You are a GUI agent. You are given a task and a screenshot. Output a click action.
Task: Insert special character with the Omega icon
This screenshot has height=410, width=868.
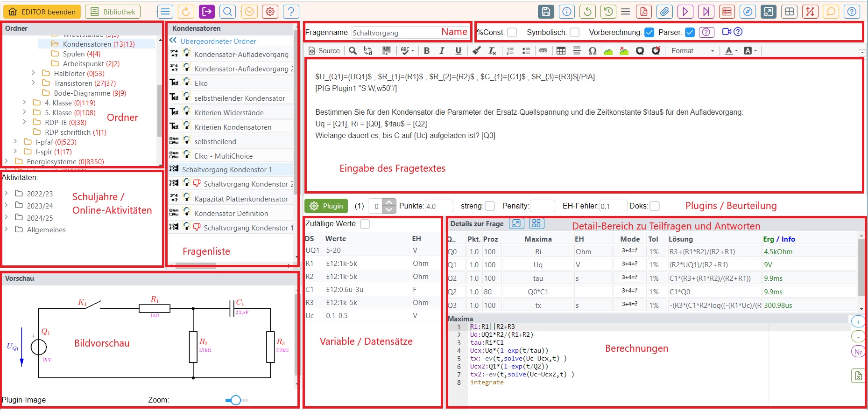pyautogui.click(x=593, y=51)
